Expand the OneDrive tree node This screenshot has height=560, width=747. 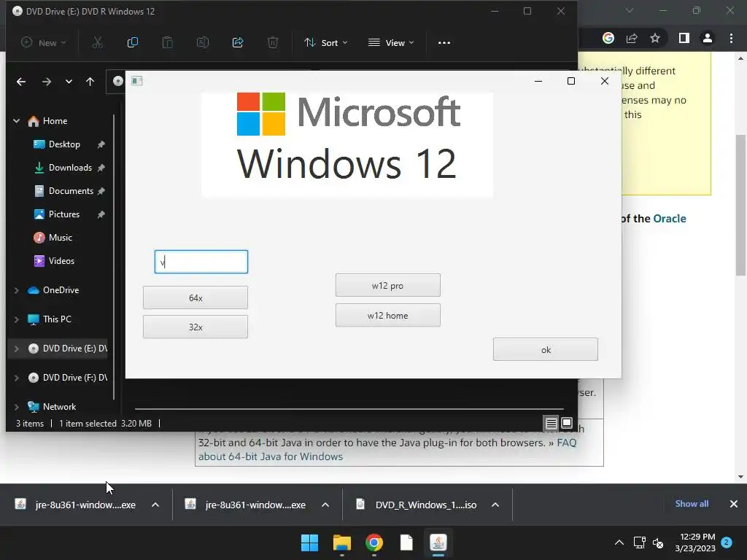(17, 290)
